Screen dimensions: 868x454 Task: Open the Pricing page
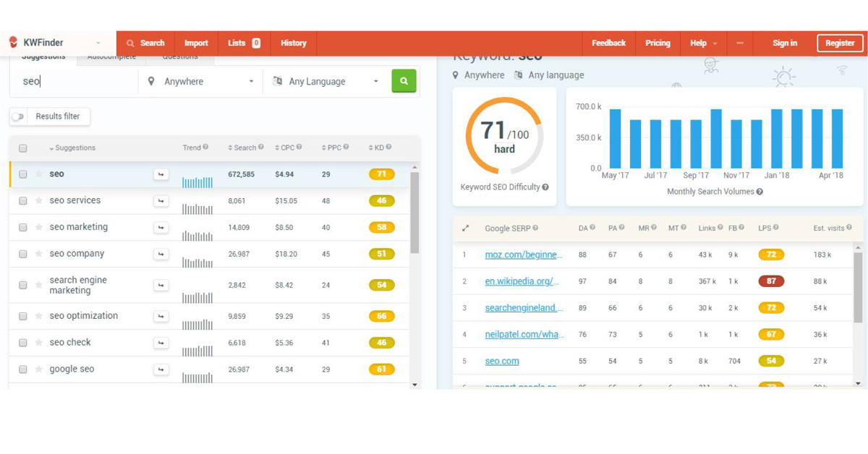coord(658,43)
